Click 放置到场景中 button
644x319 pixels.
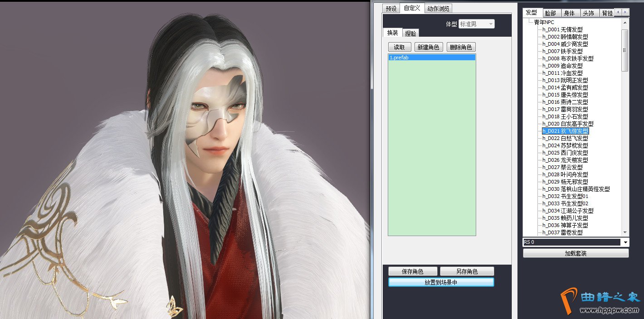[x=441, y=282]
